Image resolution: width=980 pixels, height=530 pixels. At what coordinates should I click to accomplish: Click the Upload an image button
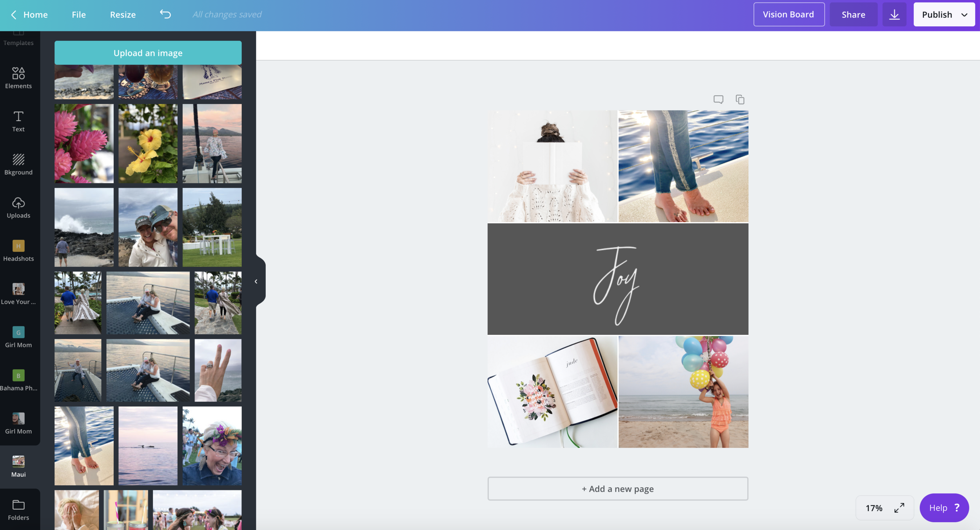tap(148, 53)
